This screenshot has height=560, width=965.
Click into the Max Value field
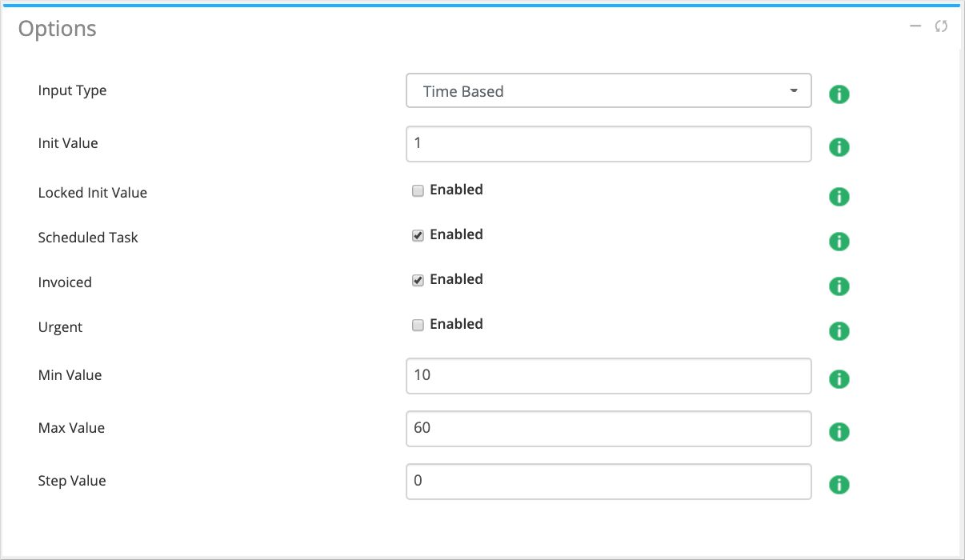[x=608, y=429]
